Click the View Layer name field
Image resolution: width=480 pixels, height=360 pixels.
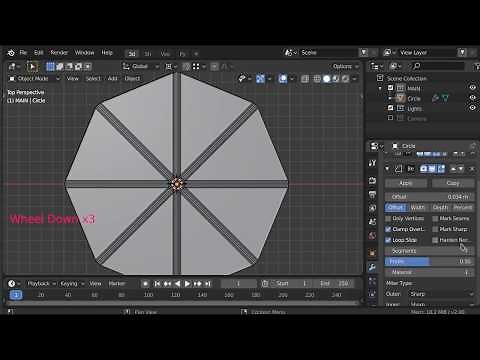(x=427, y=53)
